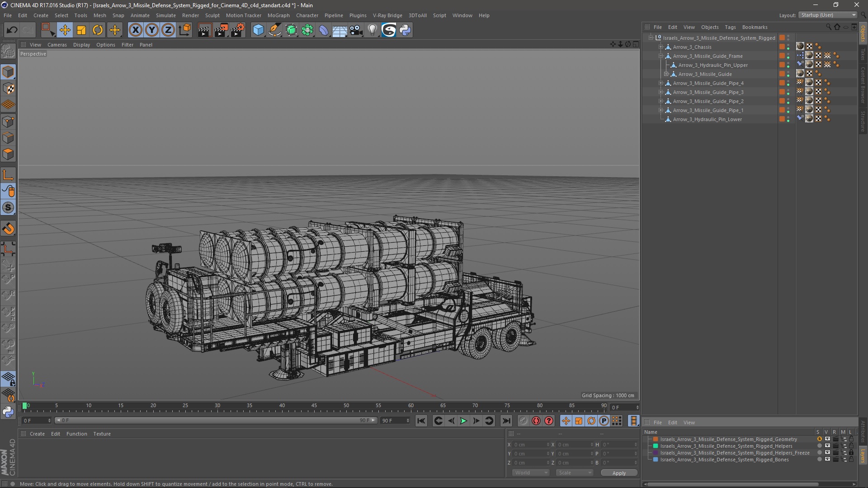Toggle view eye for Rigged_Helpers layer
Image resolution: width=868 pixels, height=488 pixels.
point(827,446)
